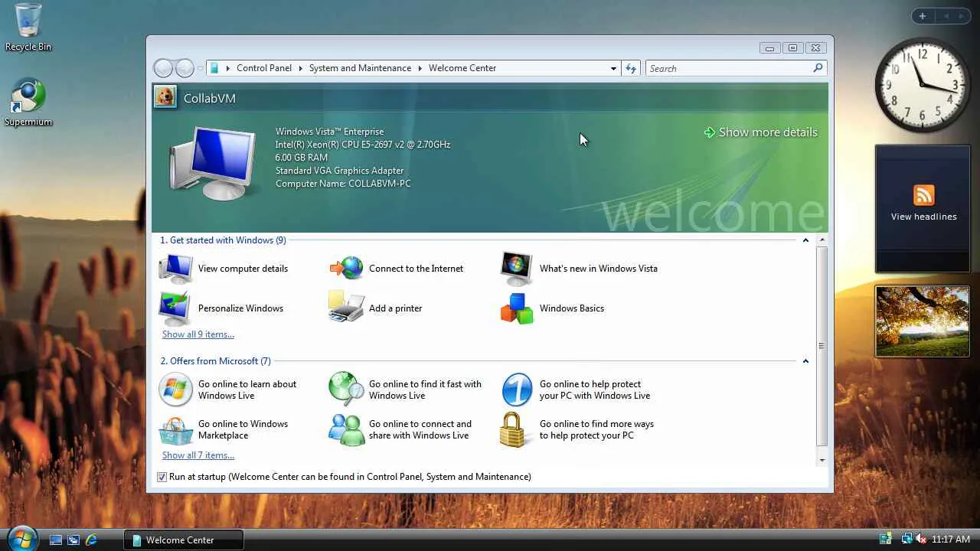Launch Internet Explorer from Quick Launch
980x551 pixels.
tap(91, 540)
